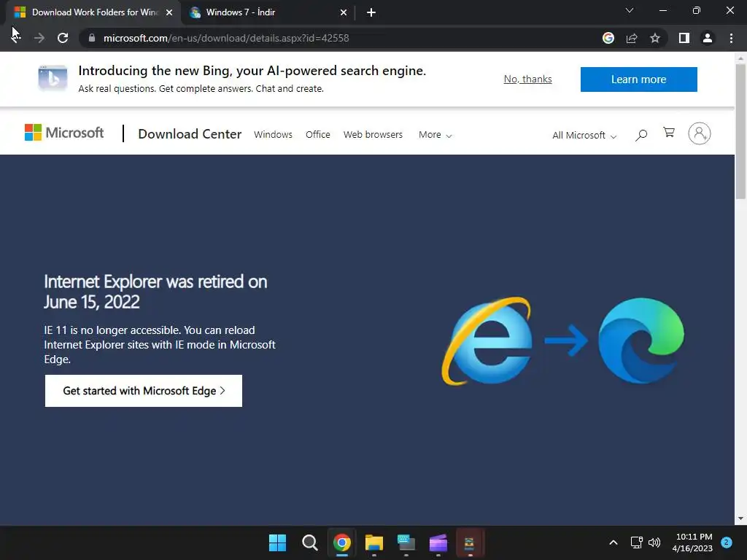
Task: Open the search magnifier on Microsoft header
Action: tap(641, 135)
